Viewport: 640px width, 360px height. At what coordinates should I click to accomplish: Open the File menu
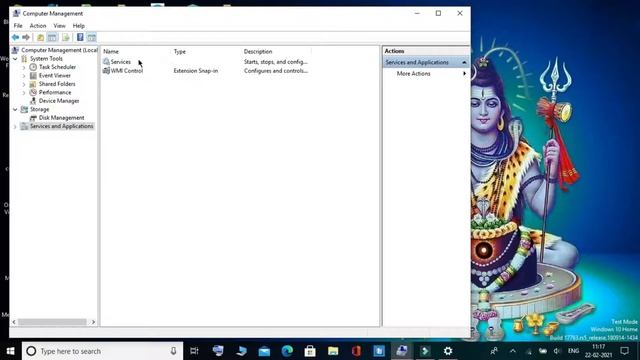pos(18,26)
